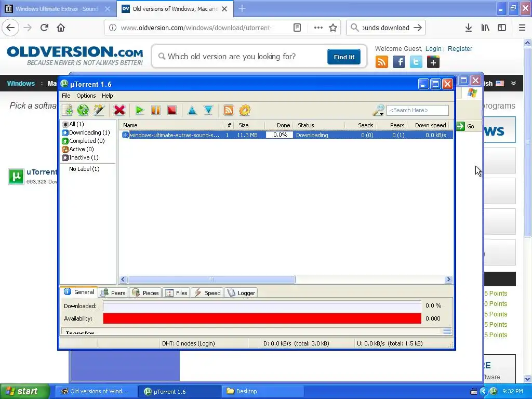Open the RSS Downloader icon in uTorrent
The width and height of the screenshot is (532, 399).
(x=229, y=110)
